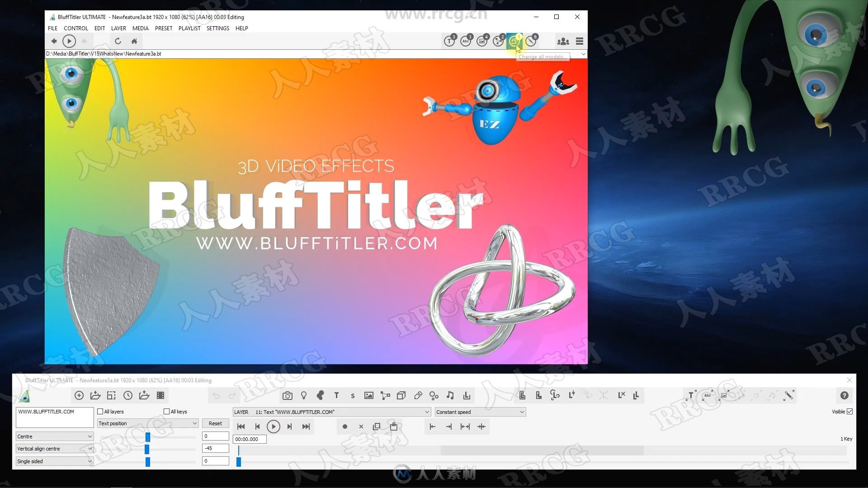Viewport: 868px width, 488px height.
Task: Drag the vertical position slider value -45
Action: tap(148, 449)
